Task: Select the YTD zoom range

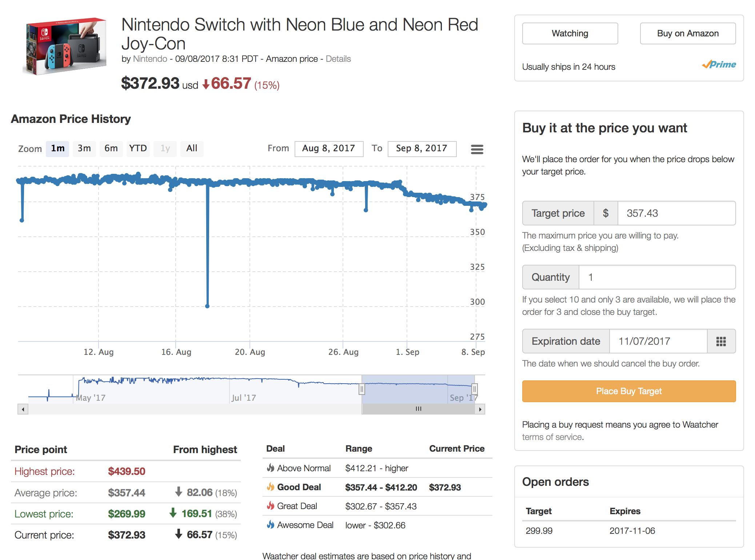Action: [x=138, y=148]
